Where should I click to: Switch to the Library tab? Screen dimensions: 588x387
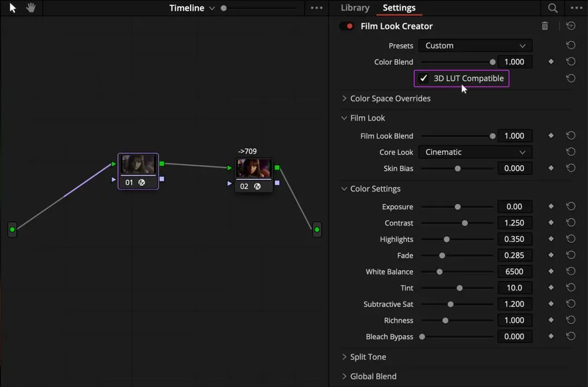pyautogui.click(x=355, y=8)
